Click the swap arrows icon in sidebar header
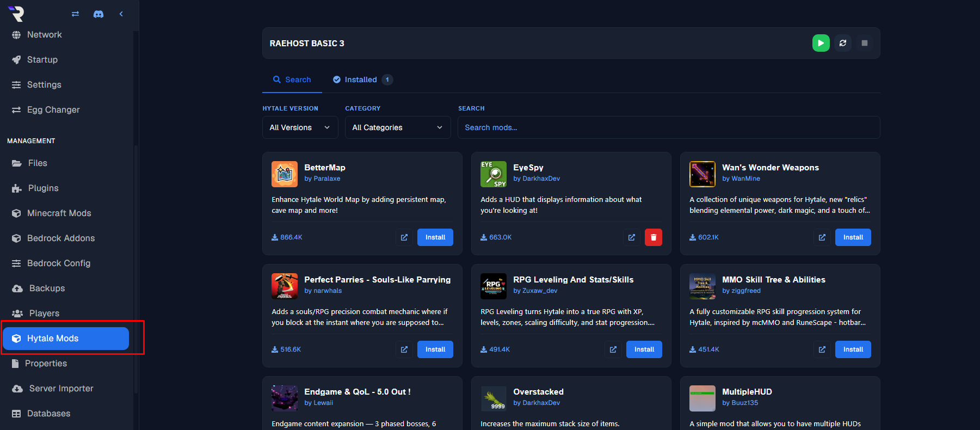 click(x=75, y=14)
